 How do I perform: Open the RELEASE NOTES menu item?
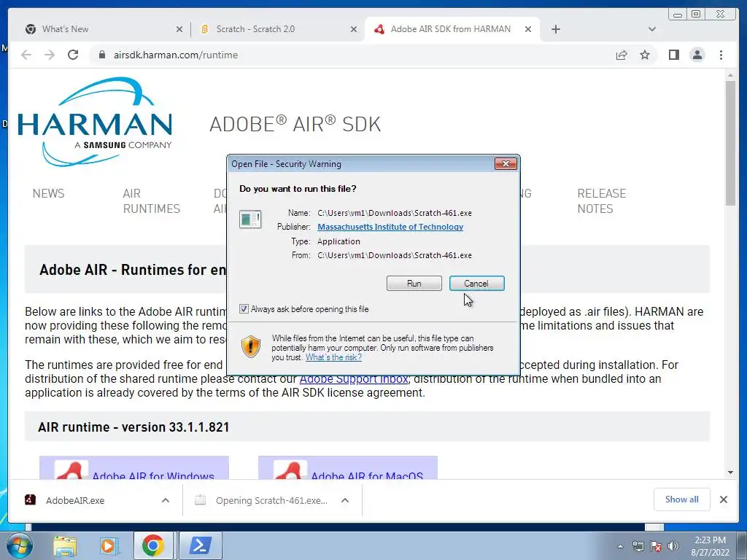click(602, 201)
